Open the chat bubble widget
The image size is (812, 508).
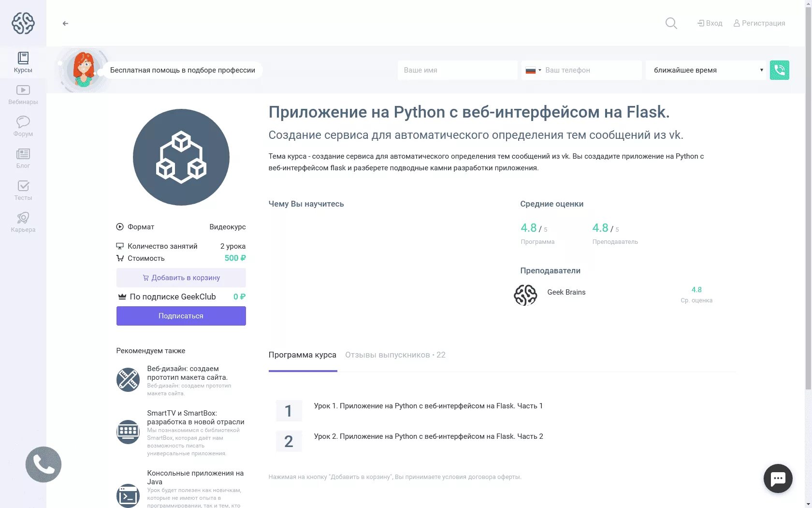pyautogui.click(x=778, y=478)
